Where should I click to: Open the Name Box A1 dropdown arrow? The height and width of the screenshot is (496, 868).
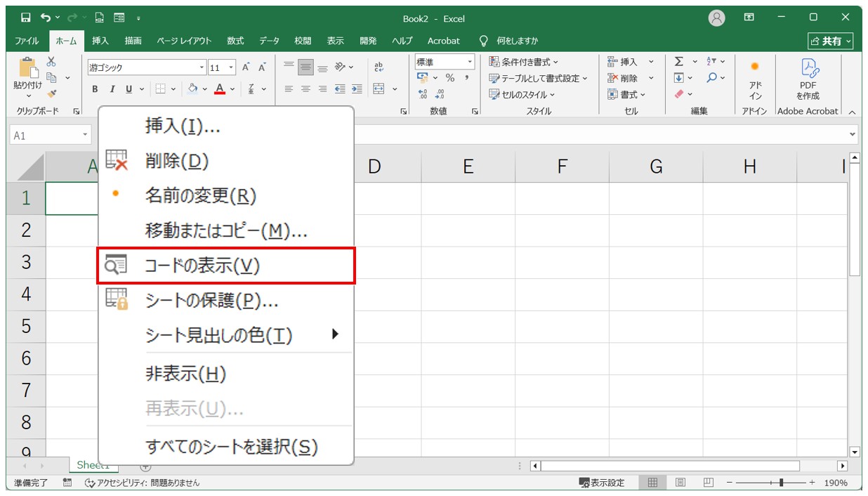86,135
